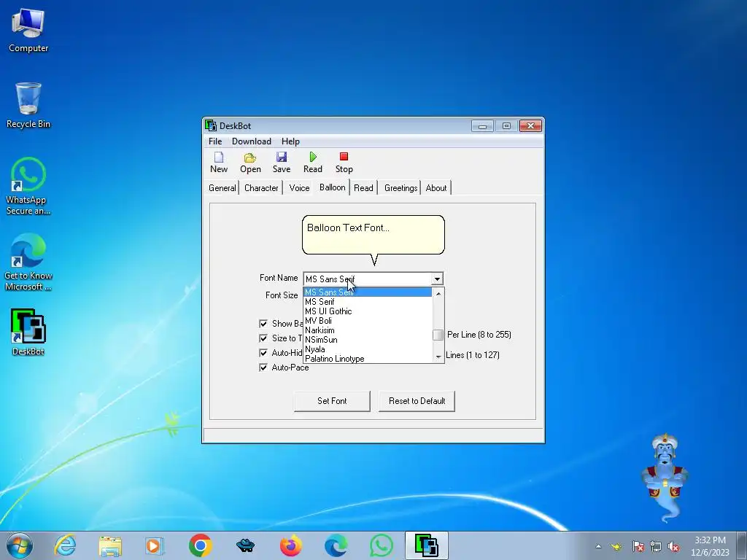Select Nyala in font list
This screenshot has width=747, height=560.
(368, 349)
